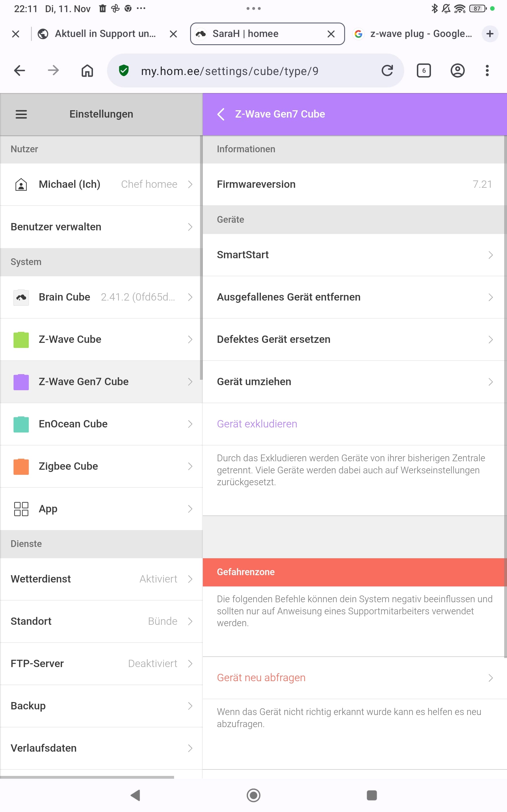Tap the browser account profile icon

coord(457,71)
